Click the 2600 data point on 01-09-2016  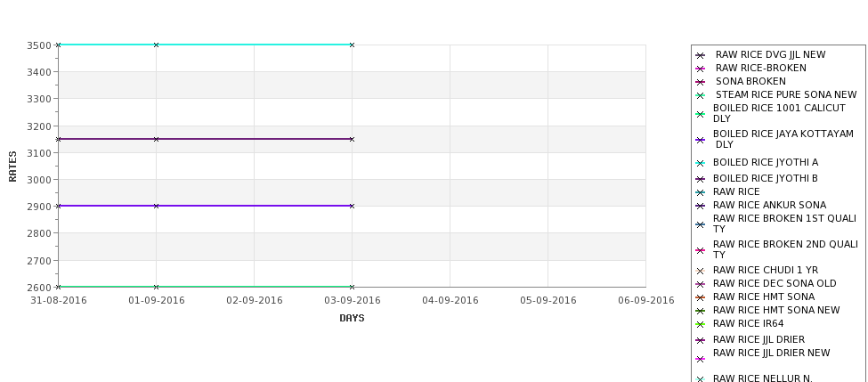click(156, 287)
